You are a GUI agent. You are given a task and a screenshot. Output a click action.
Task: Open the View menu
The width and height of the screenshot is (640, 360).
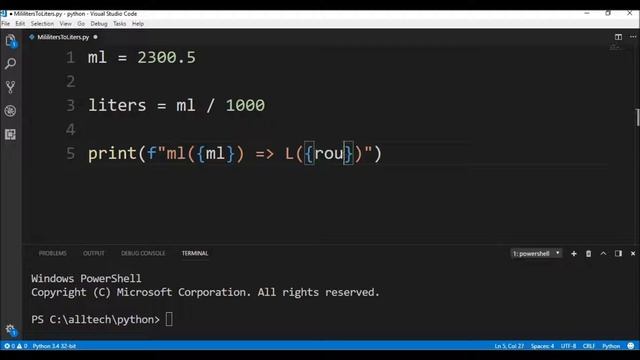point(65,24)
